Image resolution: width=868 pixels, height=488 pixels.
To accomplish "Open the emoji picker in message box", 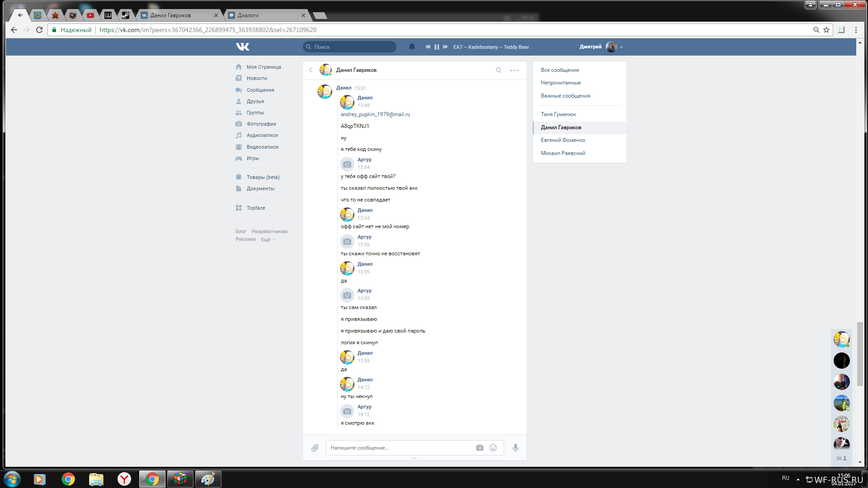I will coord(493,448).
